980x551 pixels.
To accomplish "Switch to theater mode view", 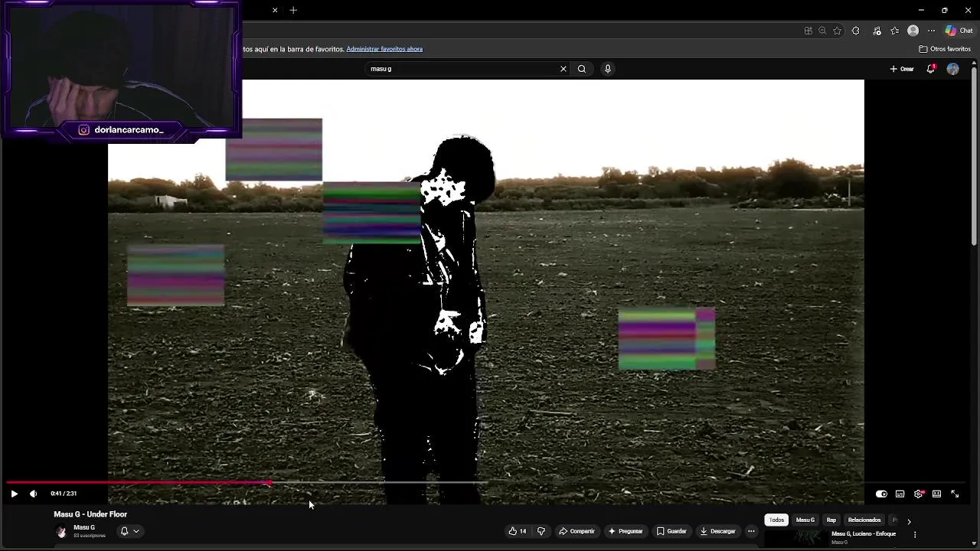I will [x=936, y=494].
